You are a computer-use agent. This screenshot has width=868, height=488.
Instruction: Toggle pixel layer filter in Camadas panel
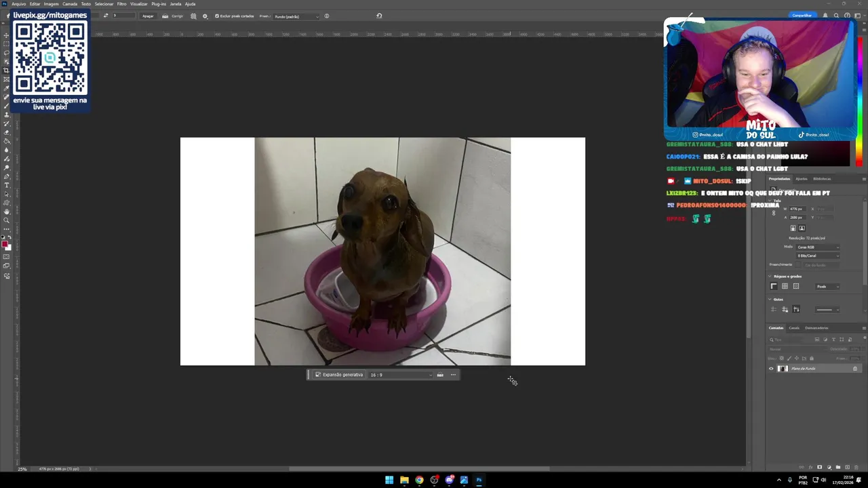(817, 340)
